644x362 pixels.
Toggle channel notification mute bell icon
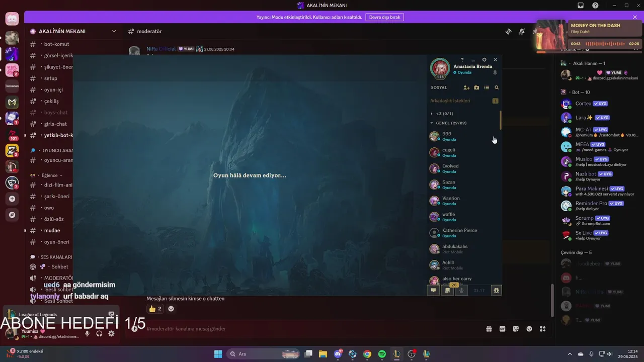(522, 31)
